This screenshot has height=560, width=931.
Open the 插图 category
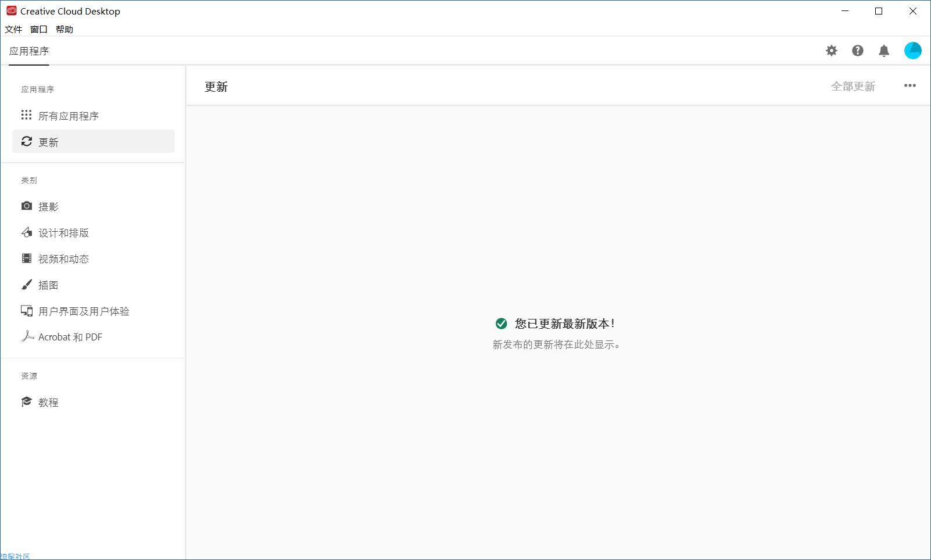(94, 285)
